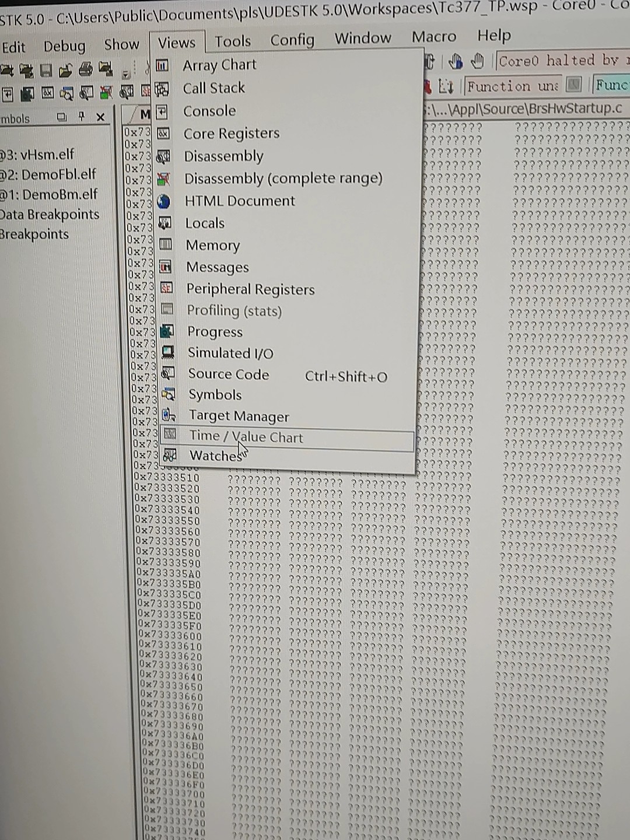Image resolution: width=630 pixels, height=840 pixels.
Task: Close the open Views menu
Action: click(x=176, y=43)
